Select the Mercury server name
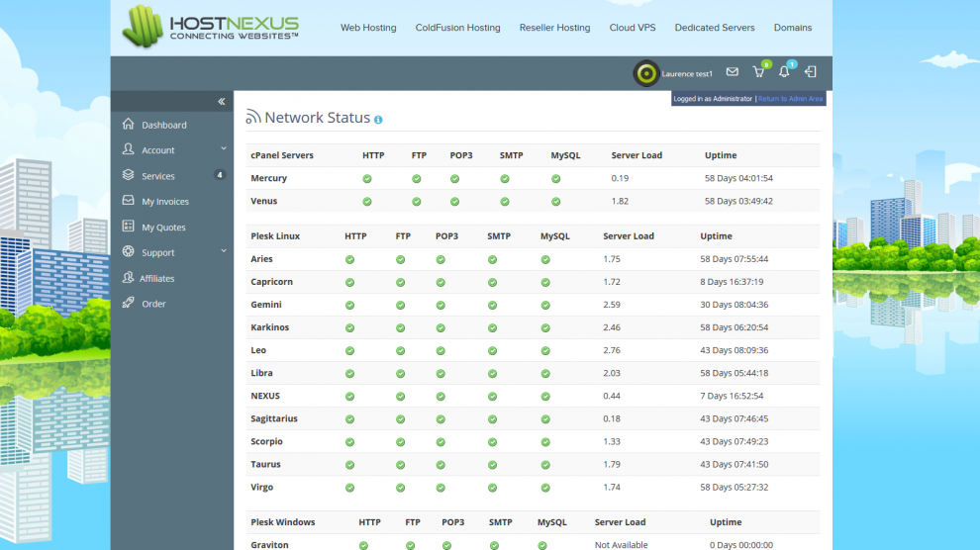The height and width of the screenshot is (550, 980). click(x=268, y=178)
